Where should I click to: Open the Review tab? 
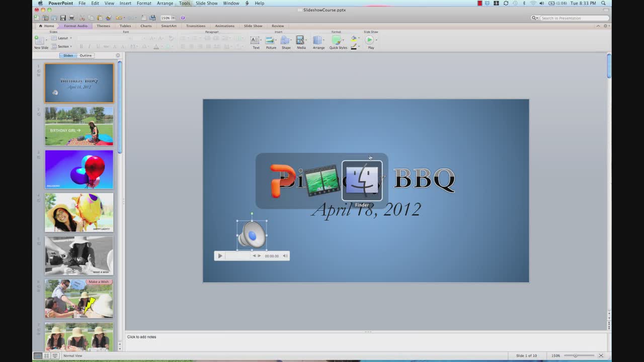click(x=278, y=26)
